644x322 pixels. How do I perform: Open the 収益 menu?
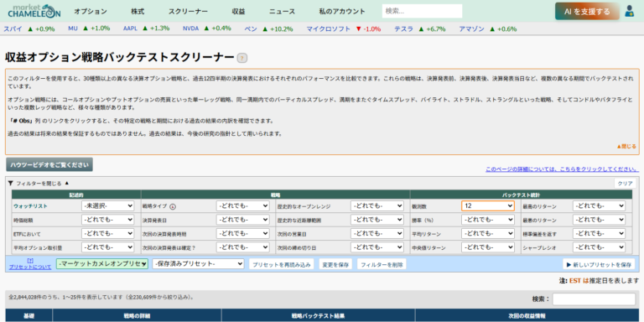click(238, 12)
